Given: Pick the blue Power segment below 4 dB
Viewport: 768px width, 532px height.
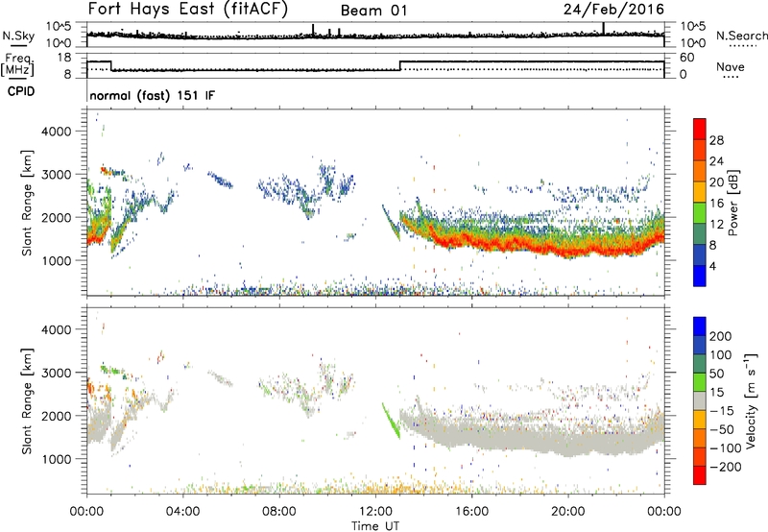Looking at the screenshot, I should pos(700,276).
